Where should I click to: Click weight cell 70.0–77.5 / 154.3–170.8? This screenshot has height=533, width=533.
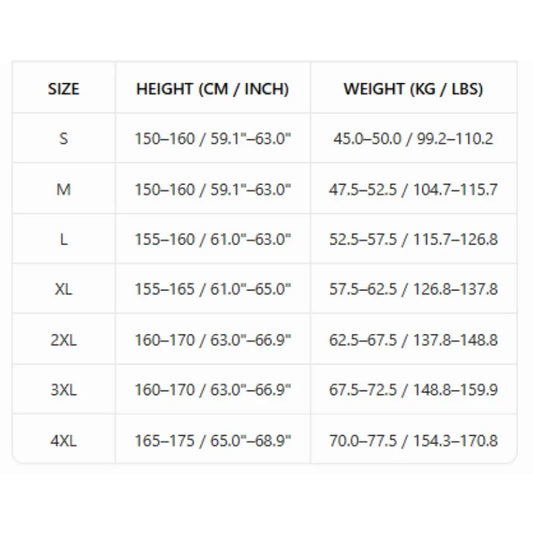(413, 440)
